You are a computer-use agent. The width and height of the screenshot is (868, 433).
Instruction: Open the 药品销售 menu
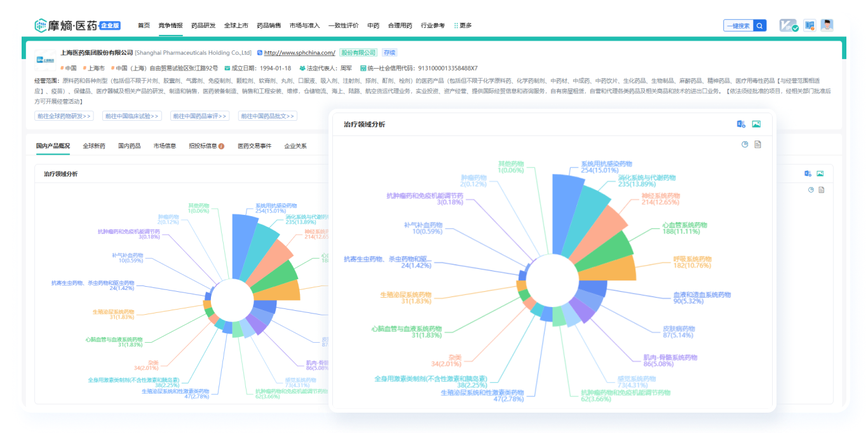tap(269, 25)
